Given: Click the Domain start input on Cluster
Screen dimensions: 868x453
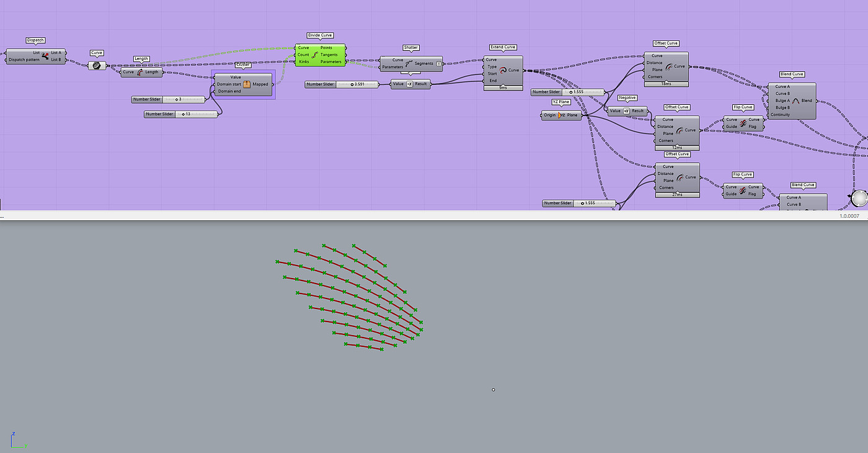Looking at the screenshot, I should point(229,84).
